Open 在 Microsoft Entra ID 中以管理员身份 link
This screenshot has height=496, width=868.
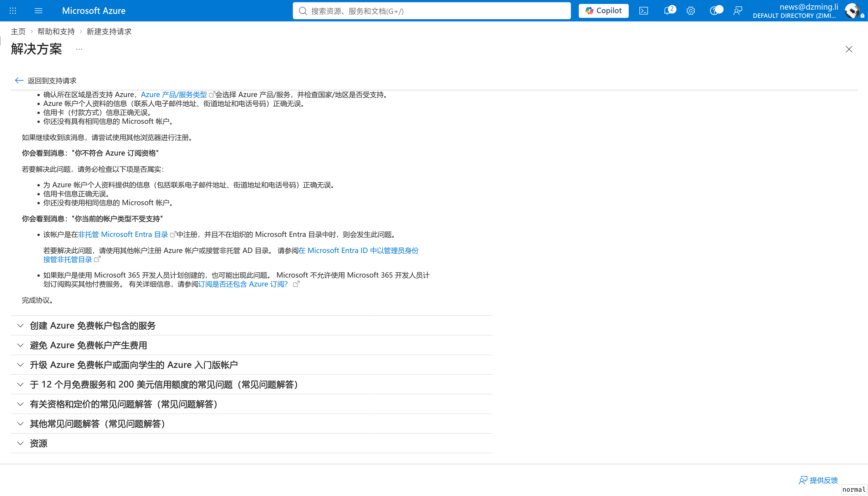(359, 250)
